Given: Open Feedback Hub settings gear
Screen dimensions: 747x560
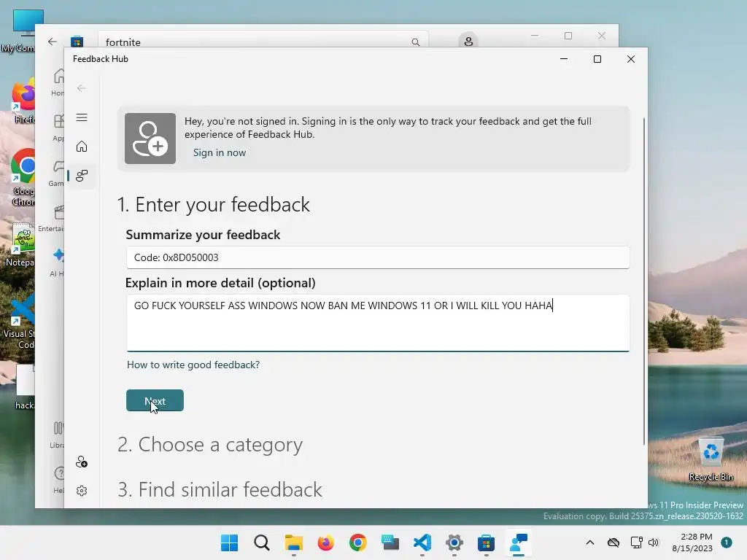Looking at the screenshot, I should (x=82, y=491).
